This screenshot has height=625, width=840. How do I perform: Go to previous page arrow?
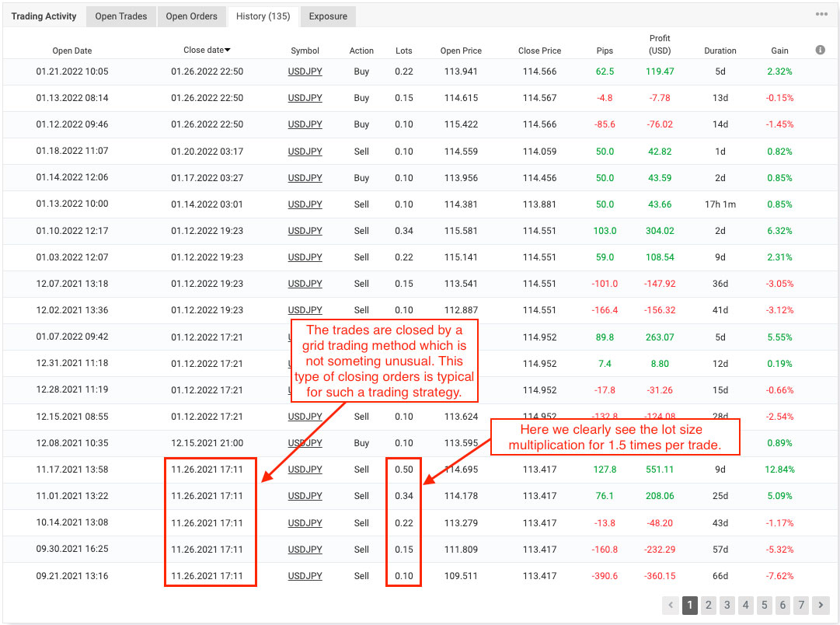tap(670, 605)
